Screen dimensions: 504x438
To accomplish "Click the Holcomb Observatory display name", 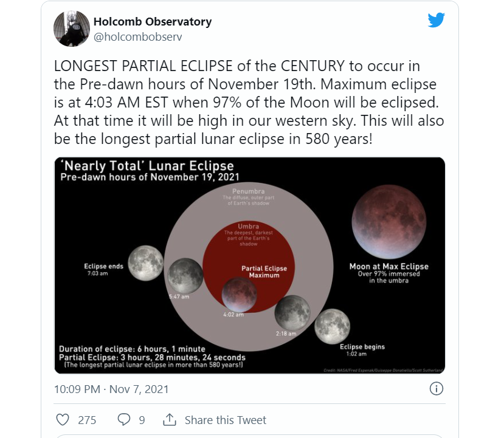I will [153, 21].
